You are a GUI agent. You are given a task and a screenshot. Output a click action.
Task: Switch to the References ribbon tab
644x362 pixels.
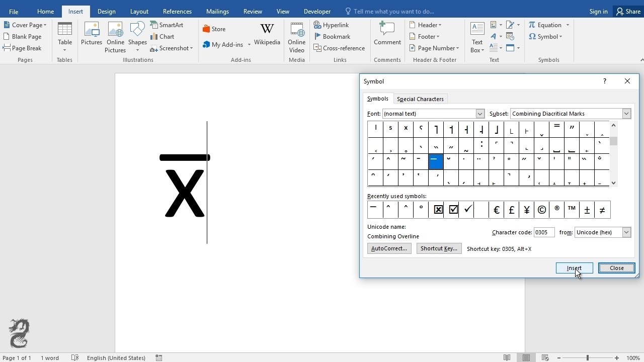coord(177,11)
